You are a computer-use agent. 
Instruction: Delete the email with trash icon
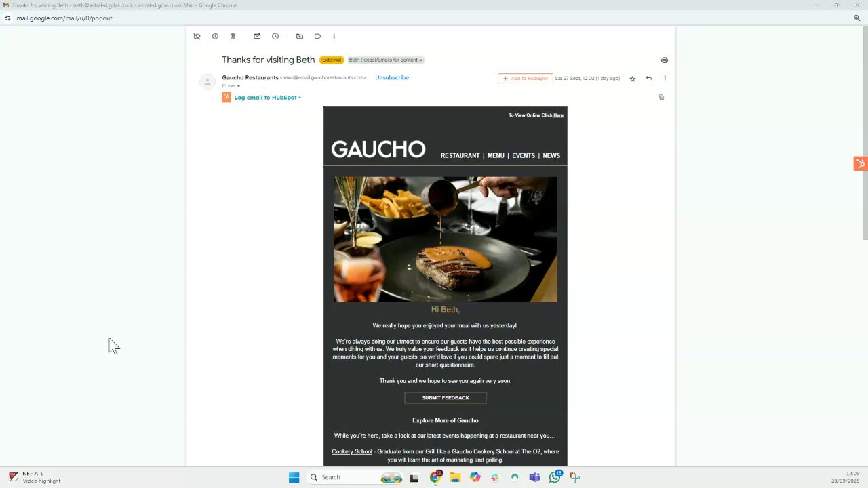[x=233, y=36]
